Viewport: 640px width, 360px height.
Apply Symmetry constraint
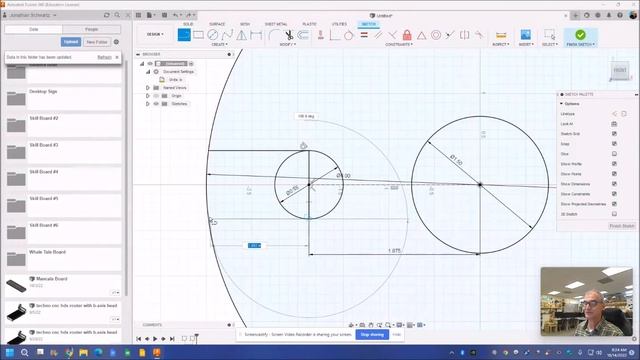(x=464, y=35)
